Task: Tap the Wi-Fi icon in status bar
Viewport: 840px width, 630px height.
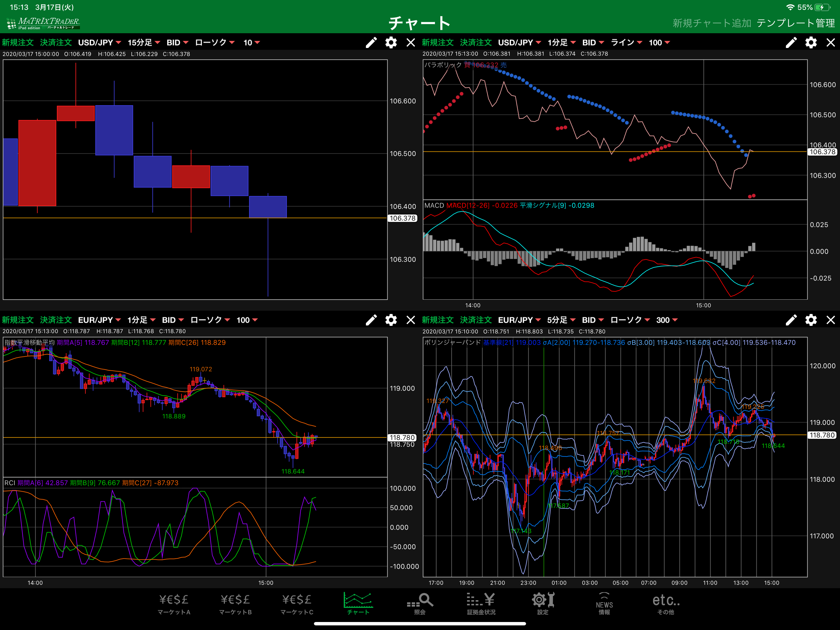Action: 790,7
